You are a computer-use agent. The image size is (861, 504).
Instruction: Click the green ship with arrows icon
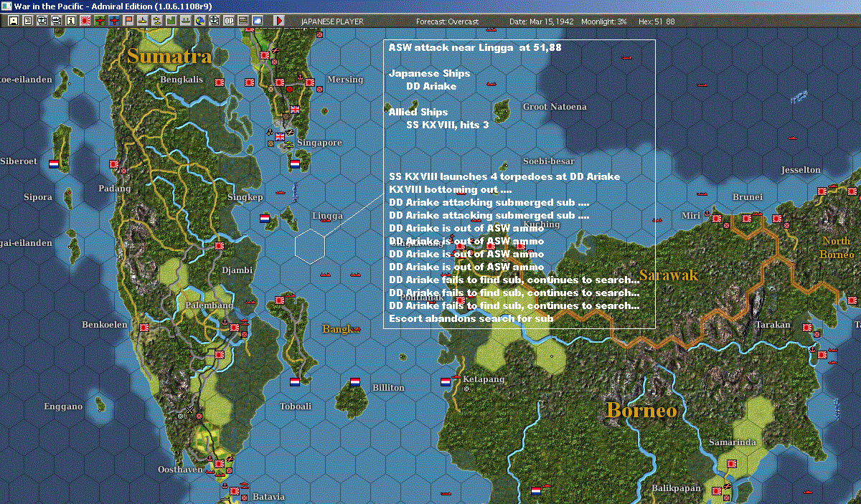(x=186, y=21)
